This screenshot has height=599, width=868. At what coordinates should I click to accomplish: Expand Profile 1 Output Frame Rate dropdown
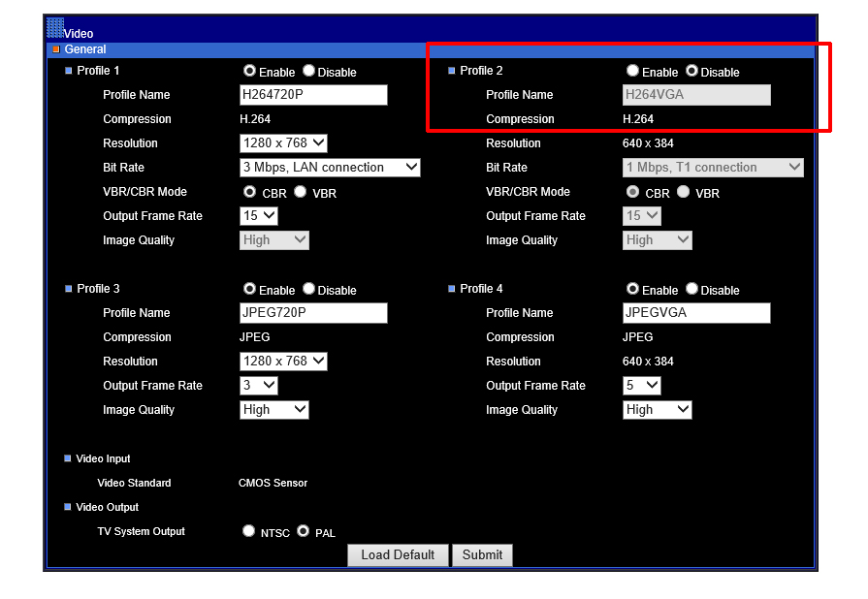pos(258,216)
